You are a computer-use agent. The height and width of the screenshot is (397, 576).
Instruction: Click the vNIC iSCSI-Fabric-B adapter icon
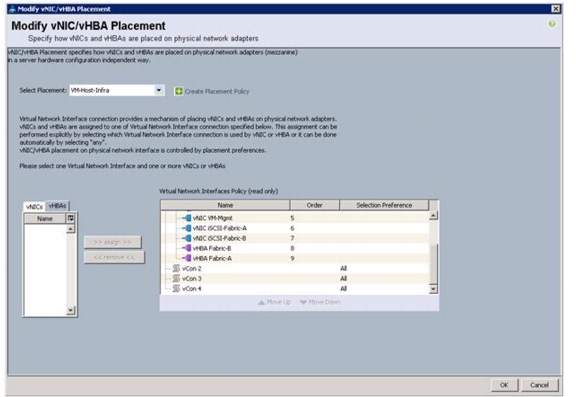point(188,238)
